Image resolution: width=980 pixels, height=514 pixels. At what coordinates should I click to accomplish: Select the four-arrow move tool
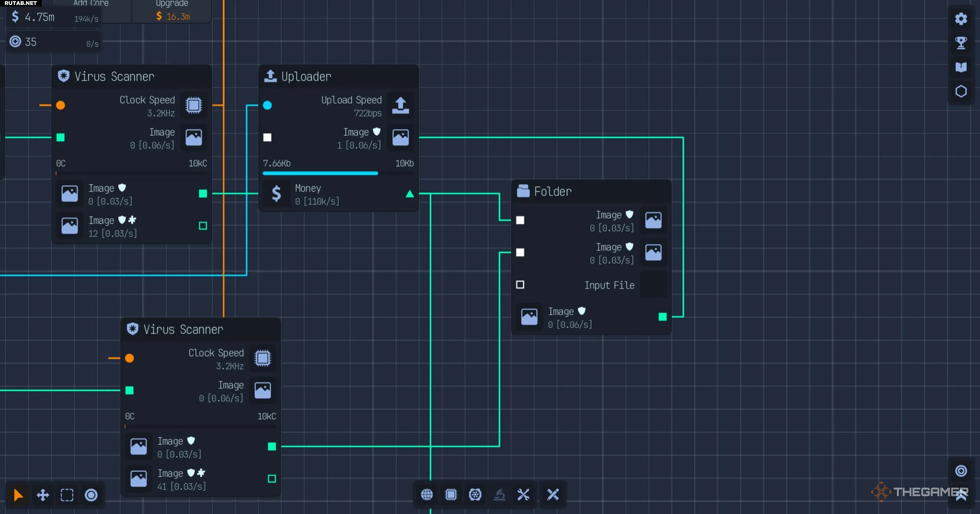coord(43,495)
